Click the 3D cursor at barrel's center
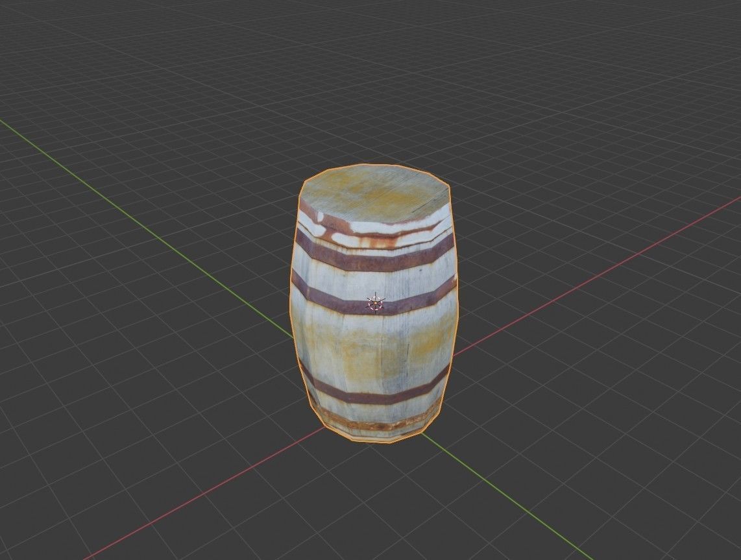The width and height of the screenshot is (741, 560). tap(376, 303)
